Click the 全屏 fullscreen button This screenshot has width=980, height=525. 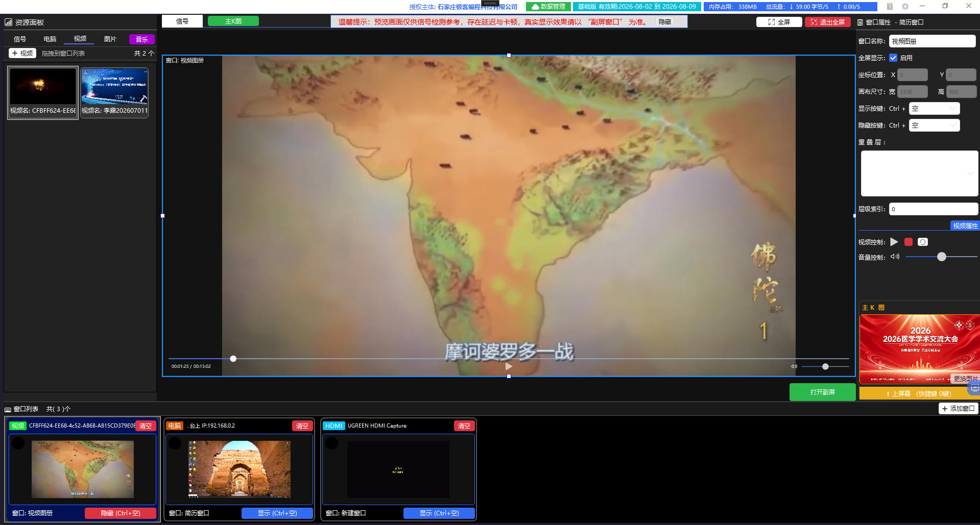pos(779,22)
